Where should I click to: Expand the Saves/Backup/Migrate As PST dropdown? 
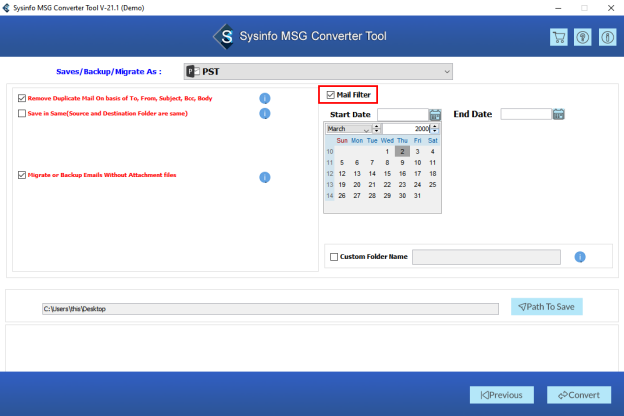click(318, 72)
